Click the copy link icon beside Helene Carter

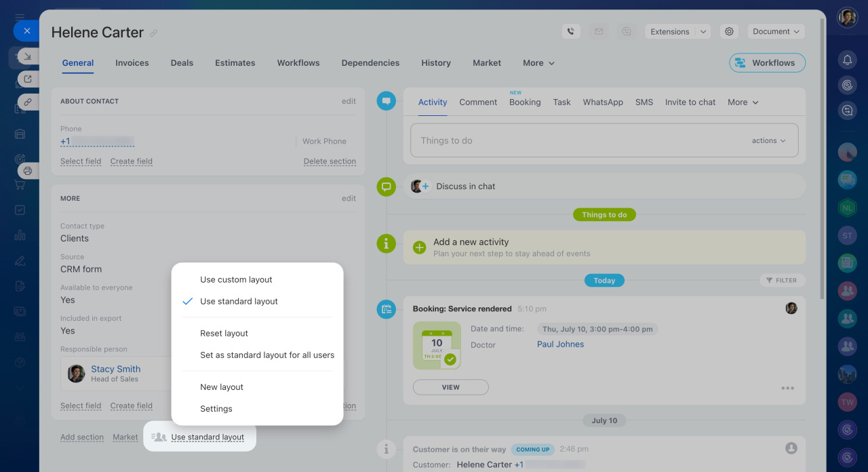tap(154, 33)
